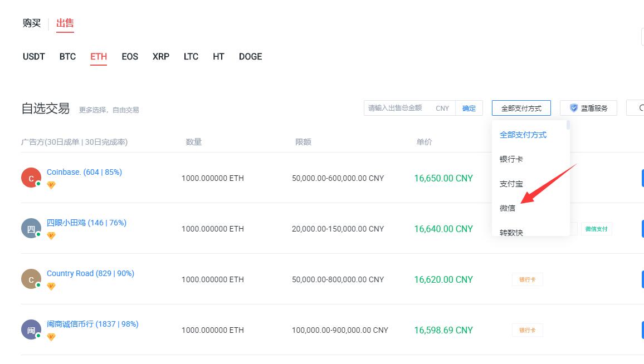This screenshot has width=644, height=364.
Task: Switch to the DOGE coin tab
Action: 250,57
